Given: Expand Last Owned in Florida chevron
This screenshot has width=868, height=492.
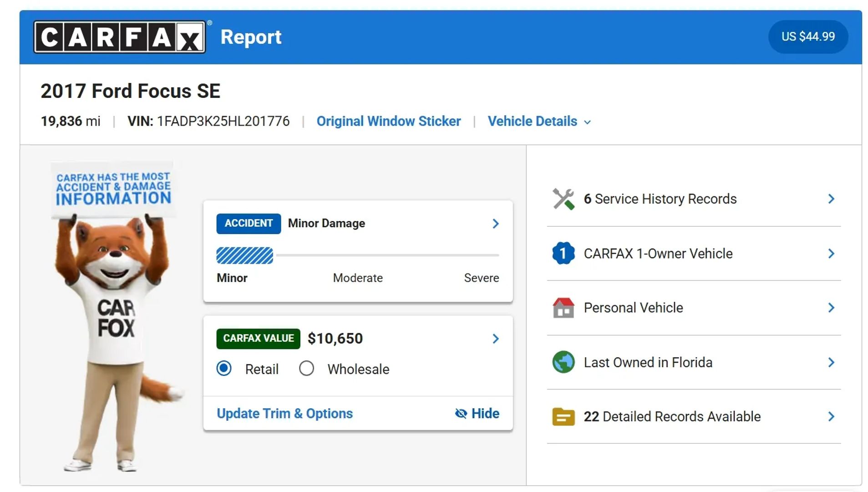Looking at the screenshot, I should pyautogui.click(x=831, y=362).
